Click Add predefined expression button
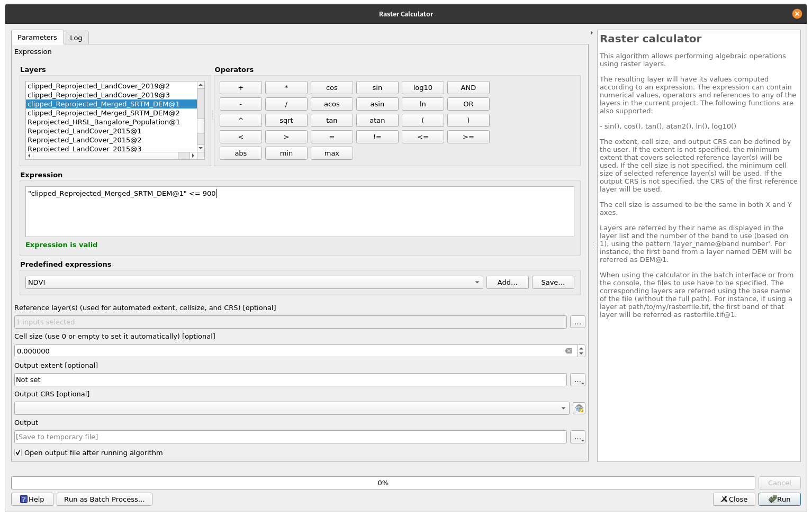 pos(507,283)
